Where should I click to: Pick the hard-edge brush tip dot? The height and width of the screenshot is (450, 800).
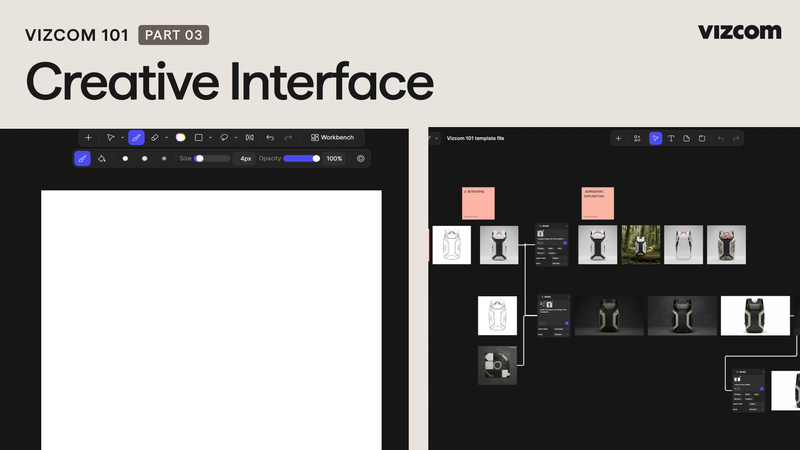(125, 159)
